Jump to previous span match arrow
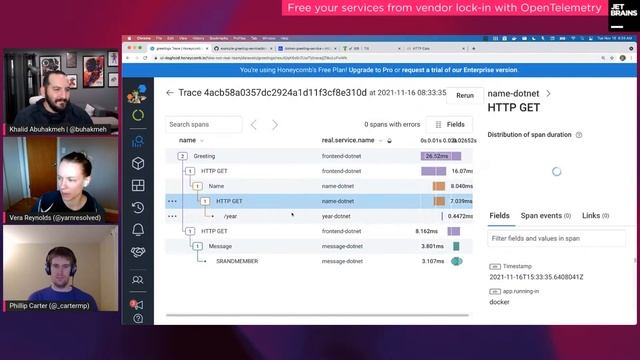Viewport: 640px width, 360px height. click(254, 124)
